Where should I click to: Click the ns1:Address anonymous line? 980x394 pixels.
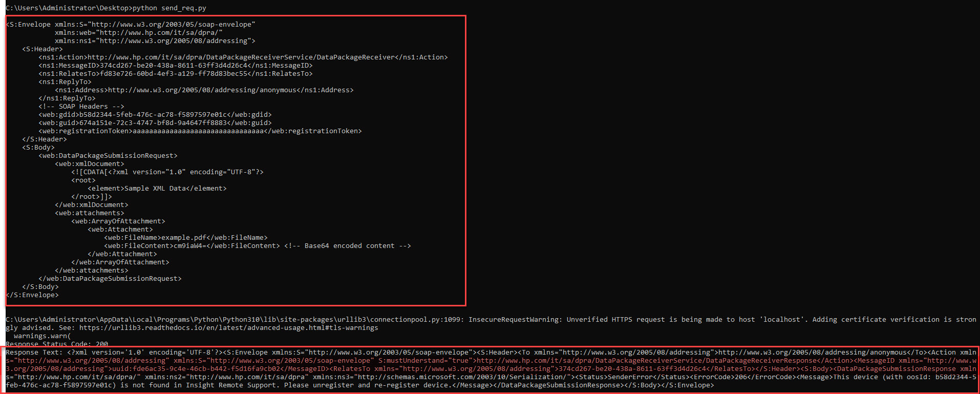(204, 90)
